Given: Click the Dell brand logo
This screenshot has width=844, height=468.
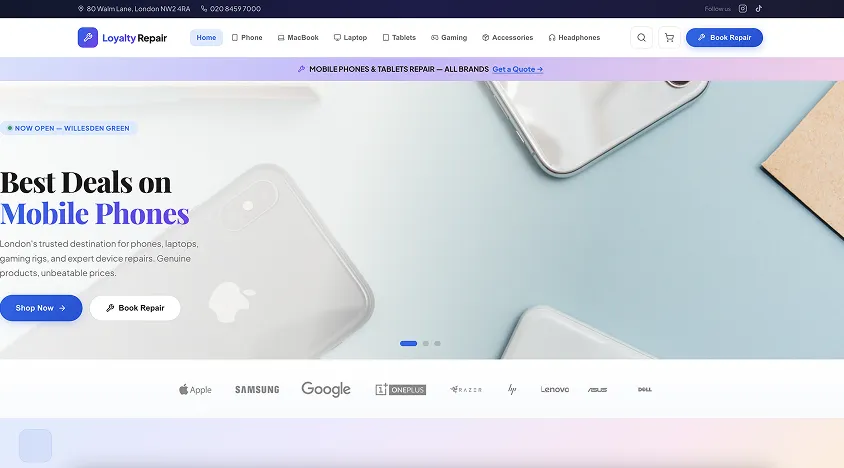Looking at the screenshot, I should pos(645,389).
